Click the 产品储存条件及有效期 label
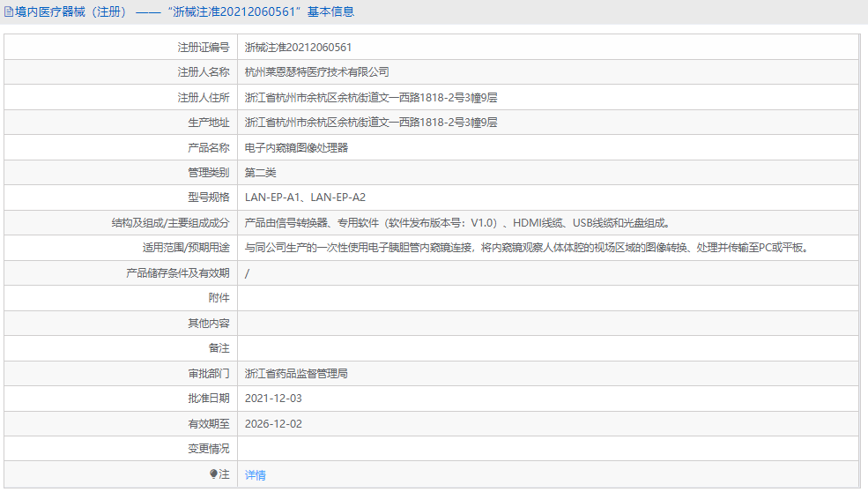 [x=178, y=273]
